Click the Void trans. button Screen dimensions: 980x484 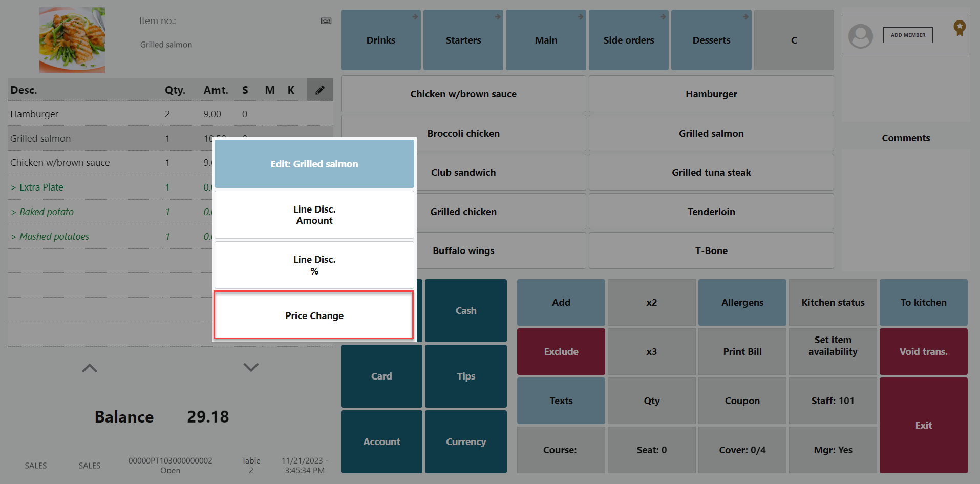923,351
